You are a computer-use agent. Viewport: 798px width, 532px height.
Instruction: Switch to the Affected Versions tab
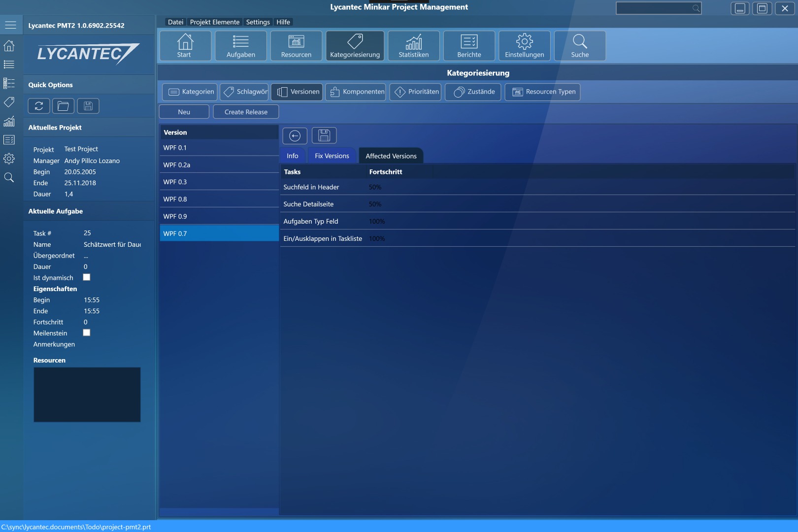[x=391, y=156]
